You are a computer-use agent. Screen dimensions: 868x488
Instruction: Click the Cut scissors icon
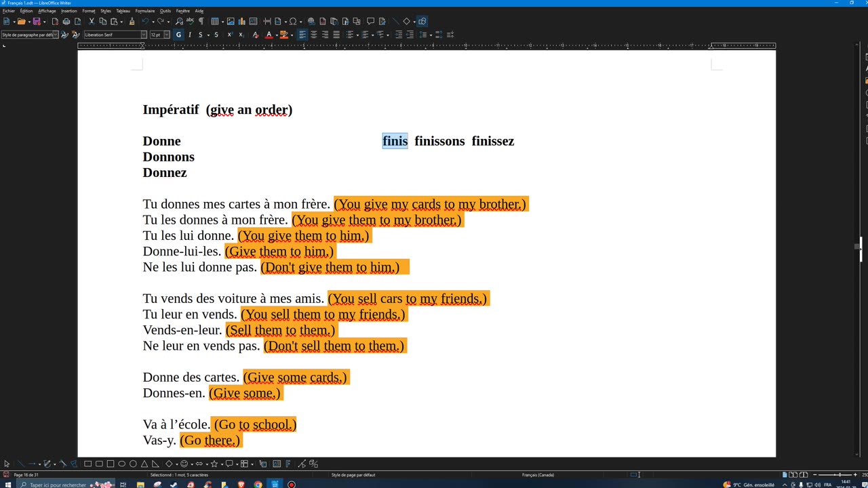coord(91,21)
